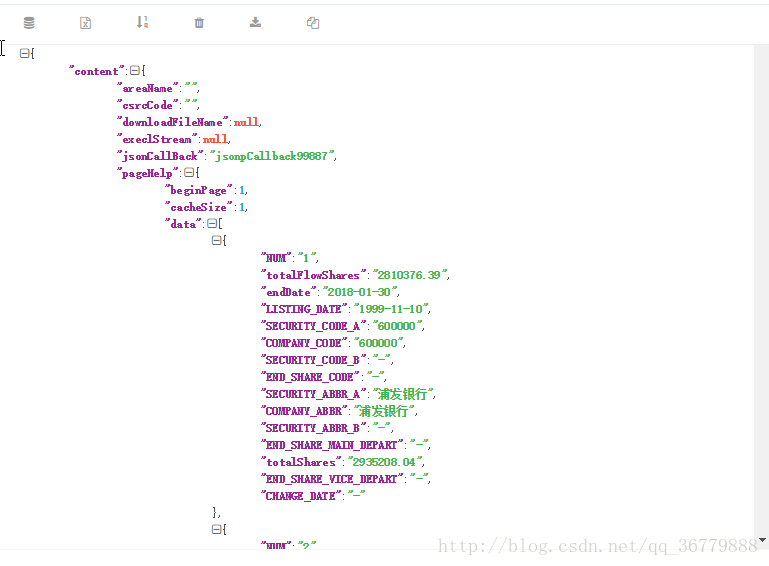Click the "2810376.39" totalFlowShares value

pyautogui.click(x=411, y=275)
